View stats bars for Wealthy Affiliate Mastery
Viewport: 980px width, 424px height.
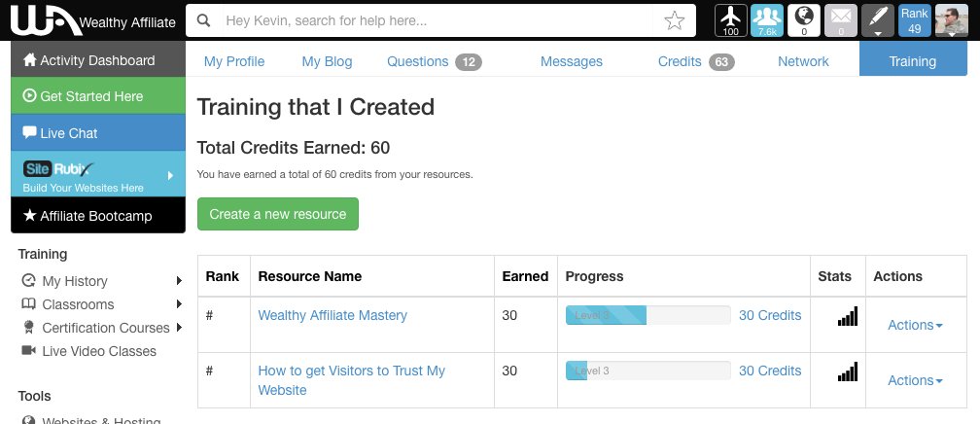(x=848, y=316)
